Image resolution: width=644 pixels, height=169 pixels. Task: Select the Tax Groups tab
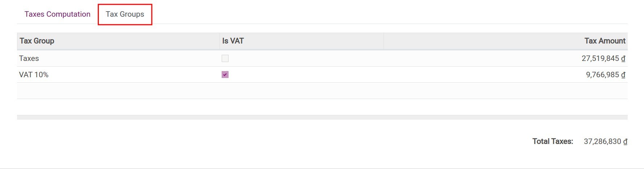(x=125, y=14)
